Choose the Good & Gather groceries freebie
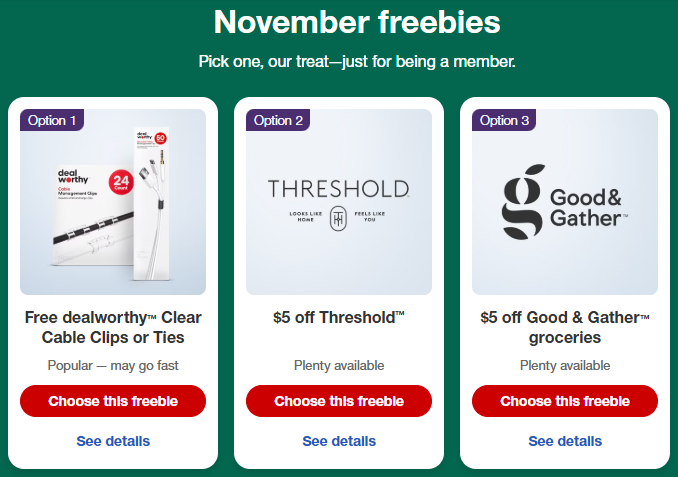The height and width of the screenshot is (477, 678). click(x=565, y=401)
